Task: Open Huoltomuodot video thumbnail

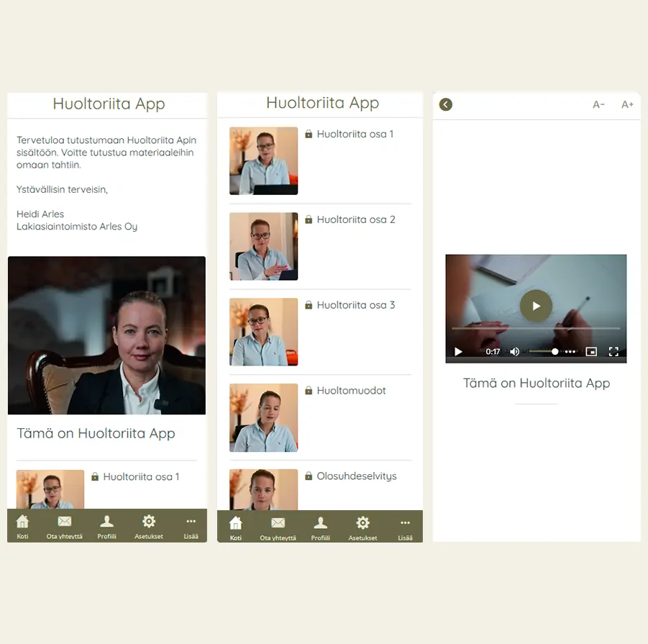Action: click(x=264, y=417)
